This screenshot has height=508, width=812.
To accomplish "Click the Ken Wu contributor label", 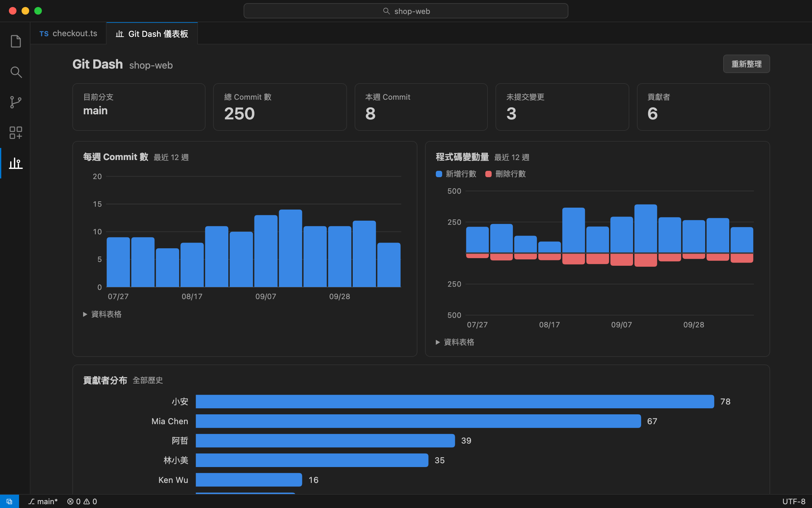I will click(173, 480).
